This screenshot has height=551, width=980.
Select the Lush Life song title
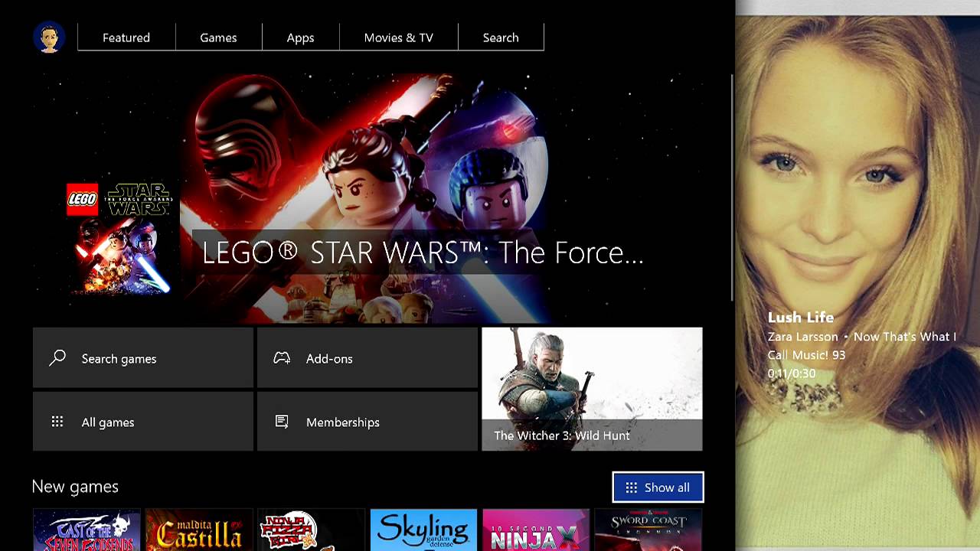pos(801,317)
